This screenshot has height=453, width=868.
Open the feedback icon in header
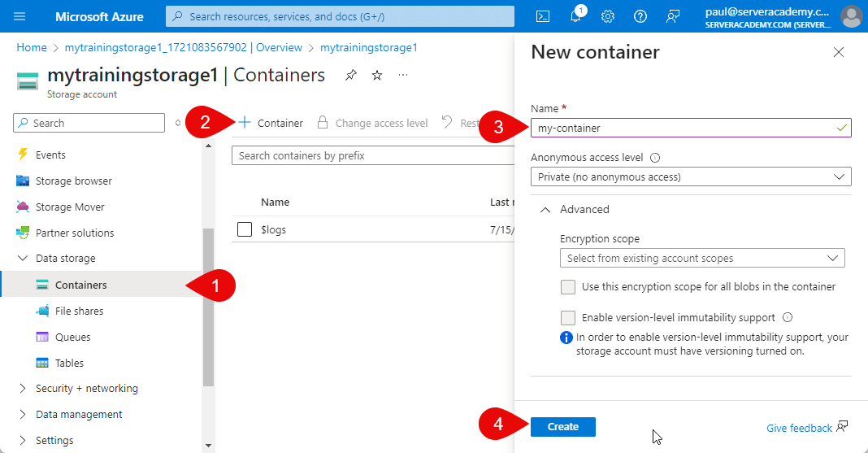(672, 16)
